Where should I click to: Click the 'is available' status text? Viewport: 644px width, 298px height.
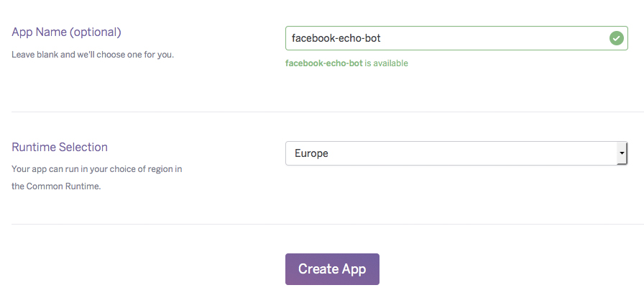387,63
